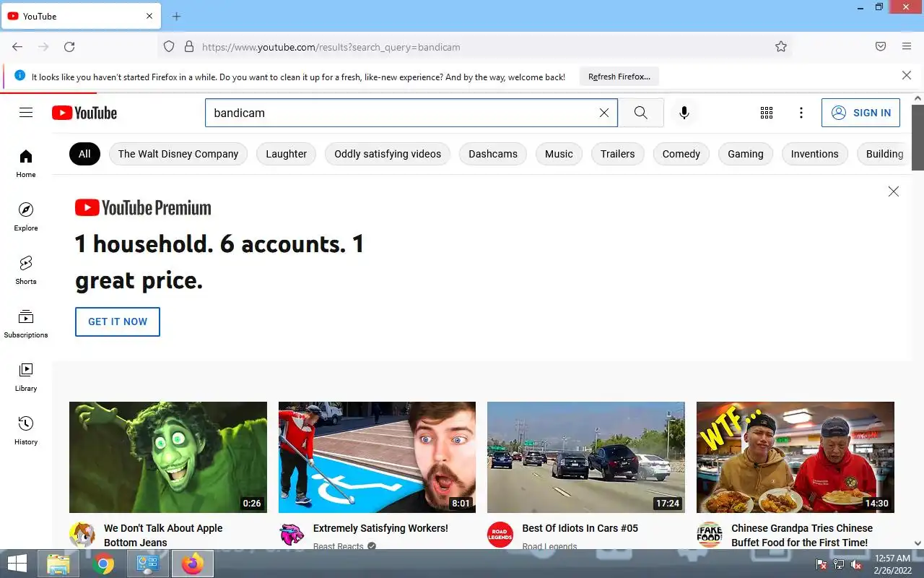The height and width of the screenshot is (578, 924).
Task: Select the Dashcams filter chip
Action: coord(493,154)
